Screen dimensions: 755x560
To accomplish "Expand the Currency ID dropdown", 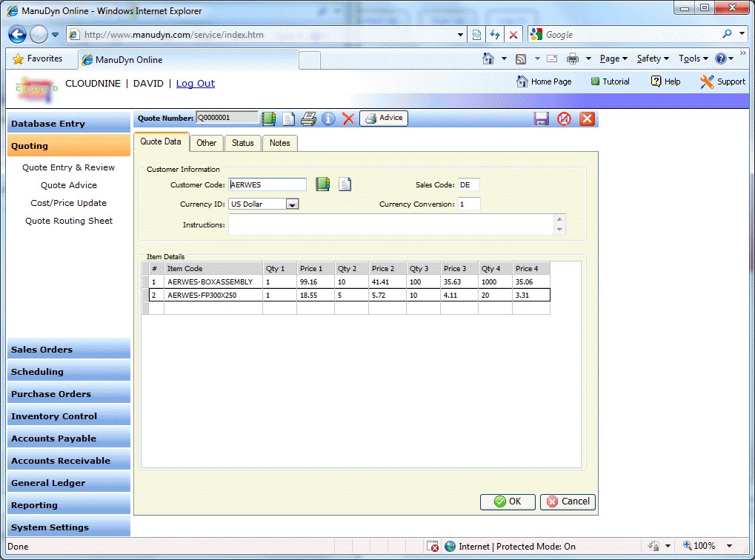I will click(x=292, y=204).
